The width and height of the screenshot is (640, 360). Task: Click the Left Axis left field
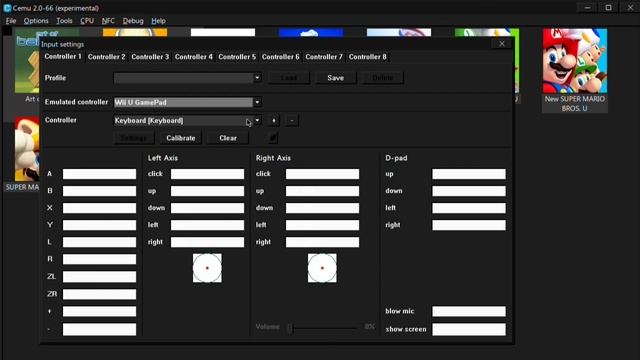[x=207, y=225]
